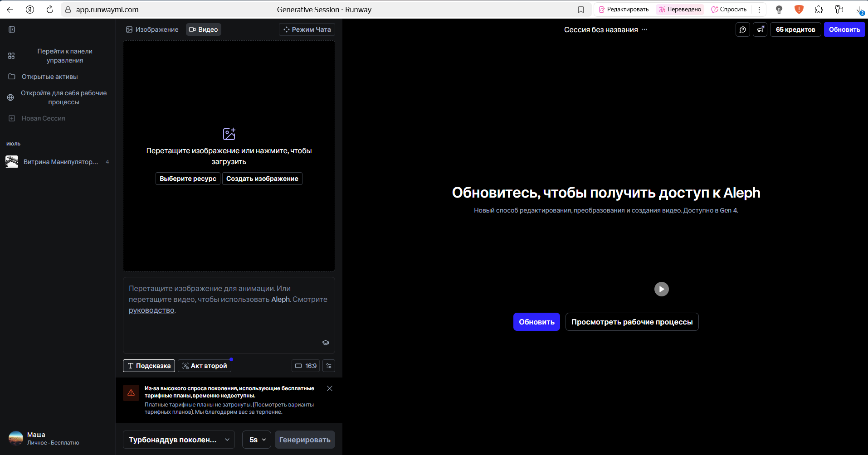Open the 16:9 aspect ratio selector

click(306, 366)
